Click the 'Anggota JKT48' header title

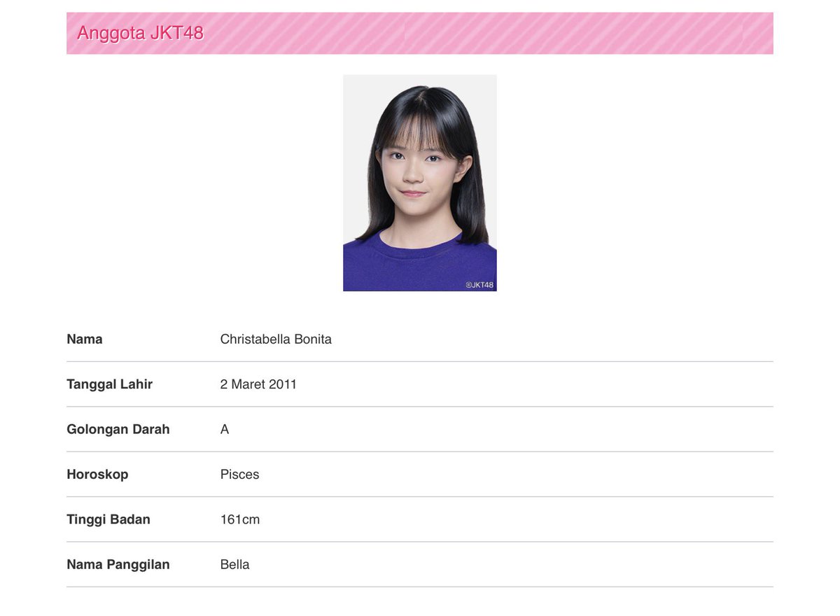click(x=140, y=33)
